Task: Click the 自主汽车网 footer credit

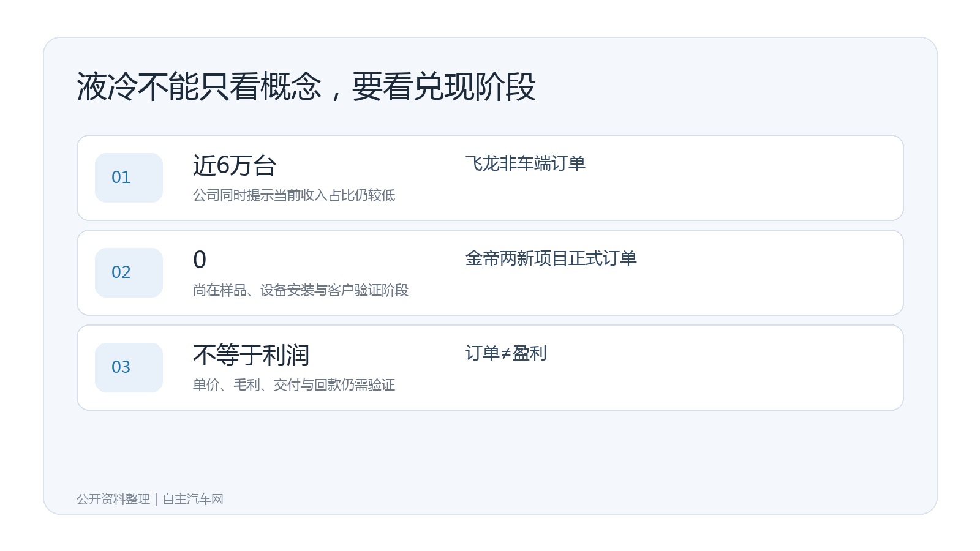Action: (x=193, y=500)
